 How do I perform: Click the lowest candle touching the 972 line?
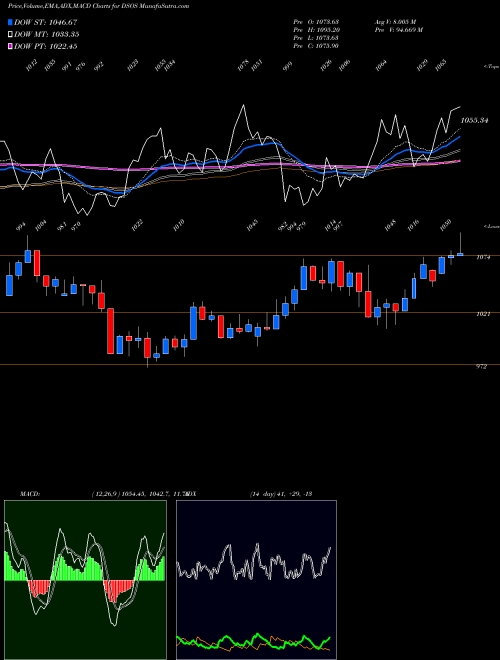[147, 348]
